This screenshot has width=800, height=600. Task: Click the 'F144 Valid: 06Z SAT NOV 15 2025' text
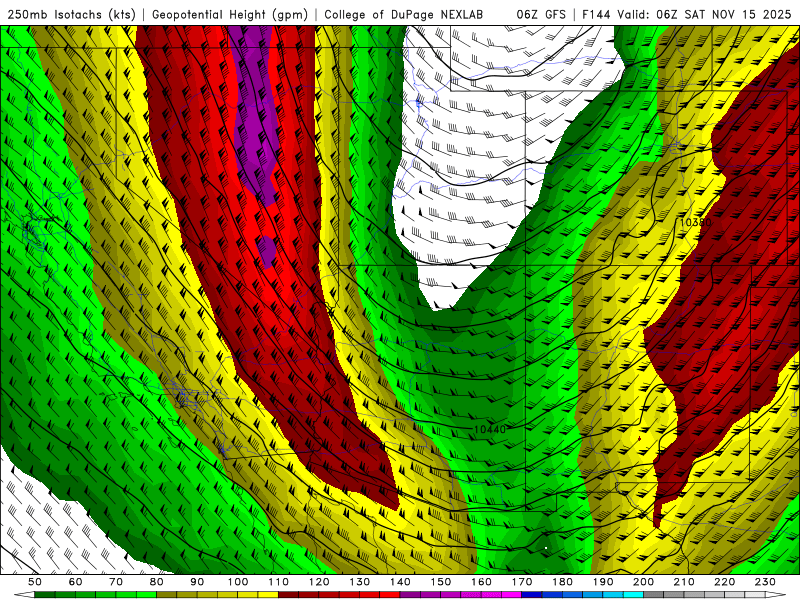686,14
